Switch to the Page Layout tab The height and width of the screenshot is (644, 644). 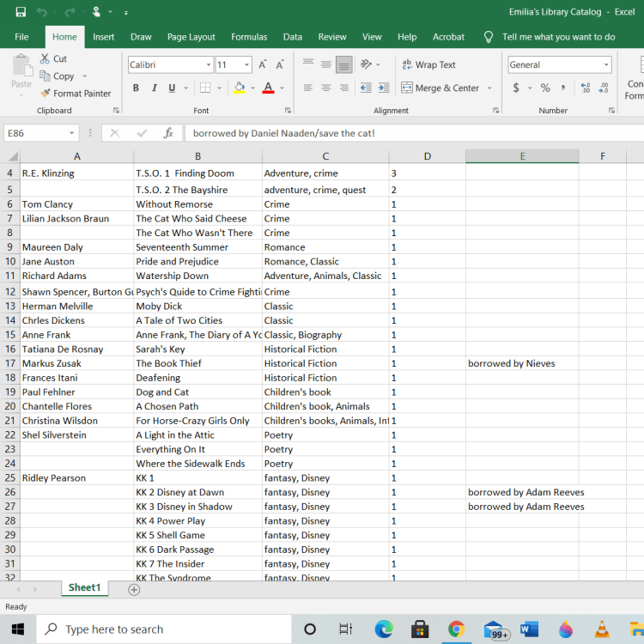pos(191,37)
